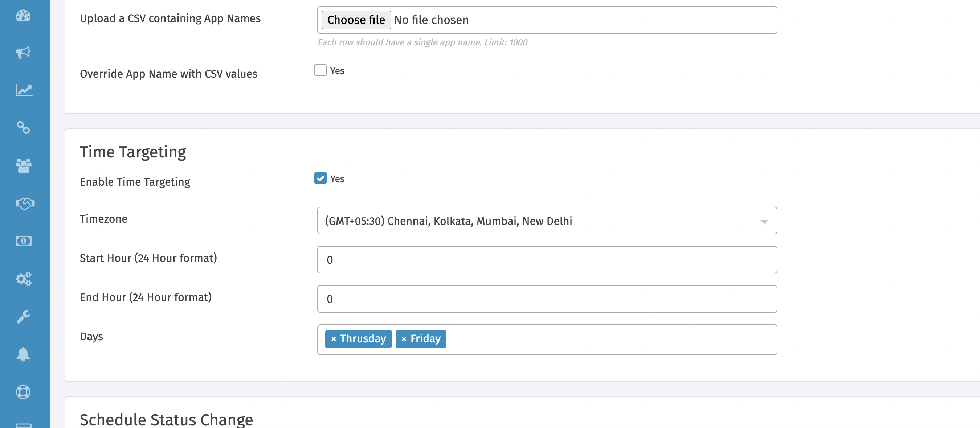The image size is (980, 428).
Task: Open the billing money icon
Action: coord(24,240)
